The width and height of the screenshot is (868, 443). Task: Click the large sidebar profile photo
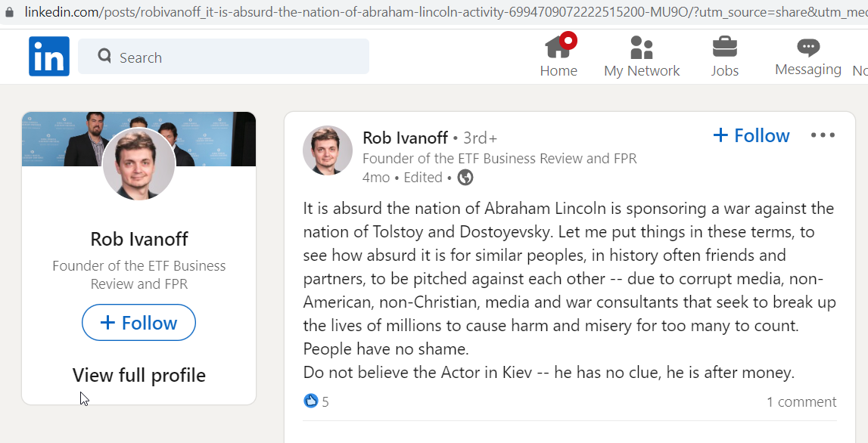[x=139, y=164]
